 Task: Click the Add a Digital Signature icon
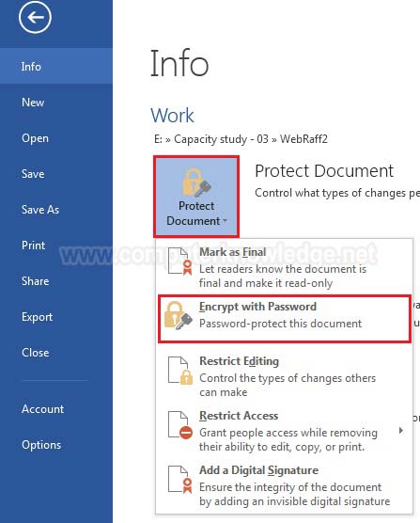coord(180,480)
